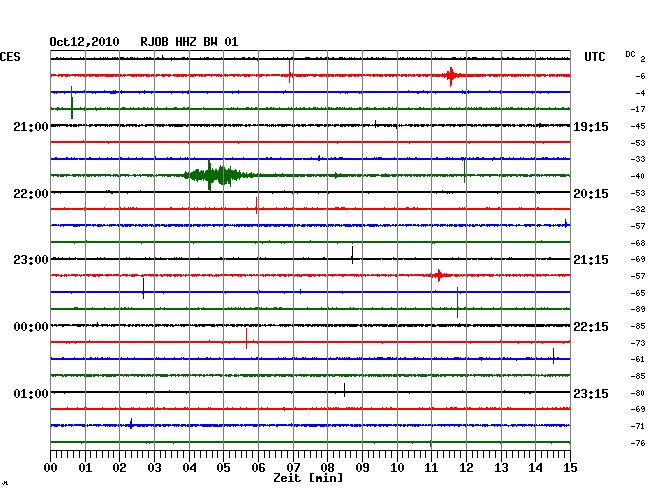Click minute 09 on the time axis
Image resolution: width=650 pixels, height=494 pixels.
click(362, 468)
